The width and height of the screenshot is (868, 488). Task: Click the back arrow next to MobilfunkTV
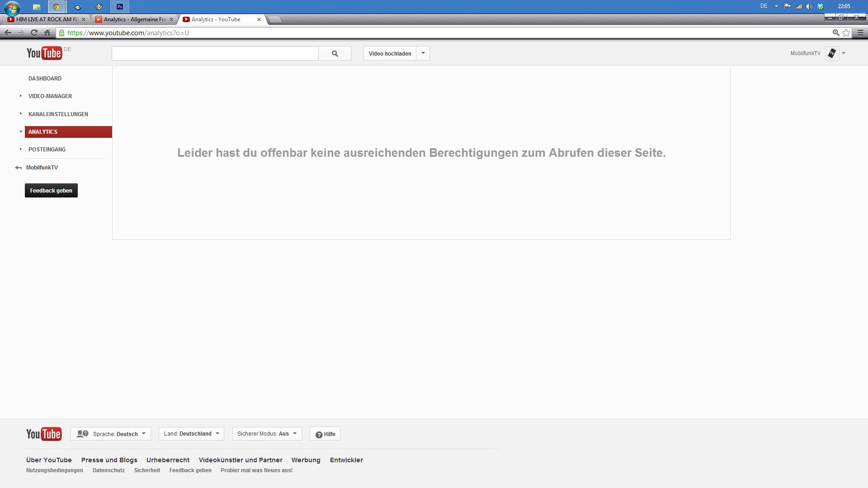coord(18,168)
